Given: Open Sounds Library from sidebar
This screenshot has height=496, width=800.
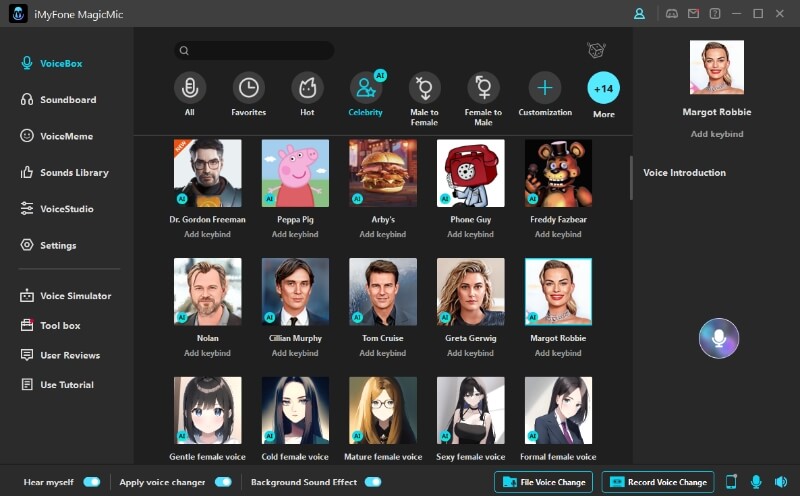Looking at the screenshot, I should click(x=64, y=172).
